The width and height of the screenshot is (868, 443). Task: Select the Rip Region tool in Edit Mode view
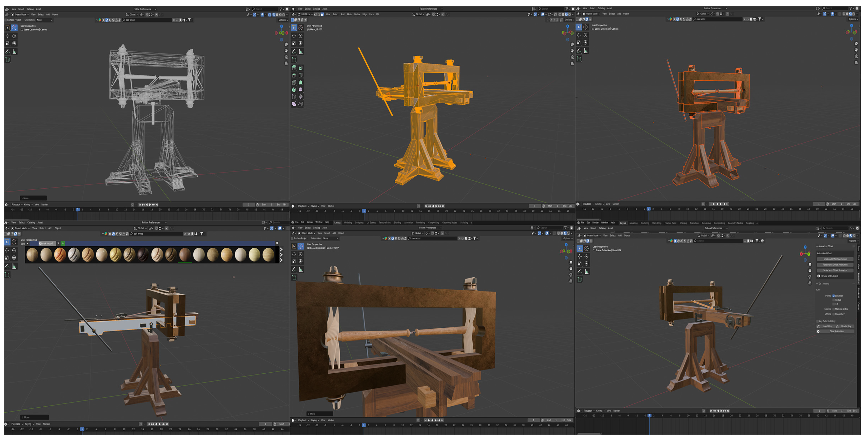pos(301,104)
